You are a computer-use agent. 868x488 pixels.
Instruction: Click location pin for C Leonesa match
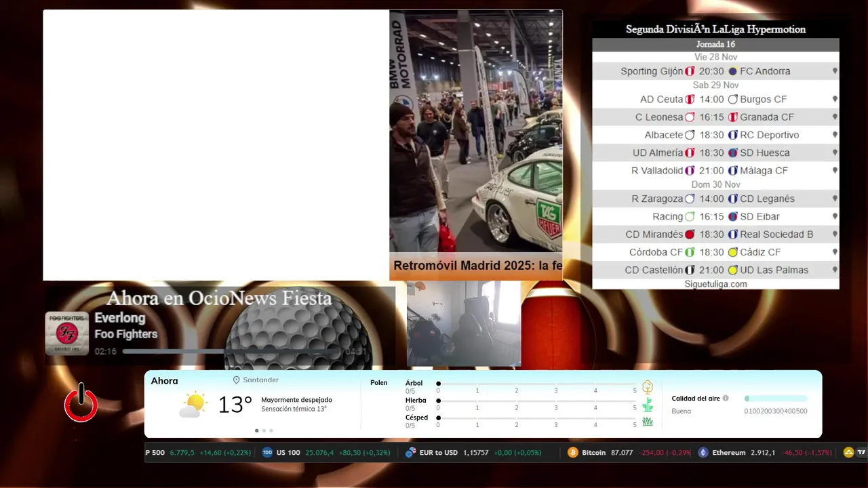[x=835, y=117]
